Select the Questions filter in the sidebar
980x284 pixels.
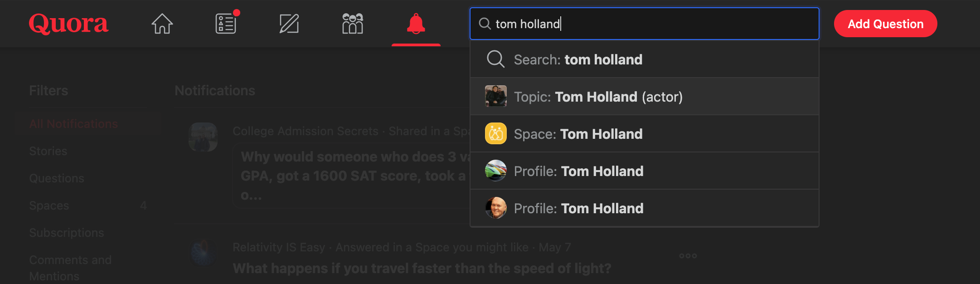[57, 178]
